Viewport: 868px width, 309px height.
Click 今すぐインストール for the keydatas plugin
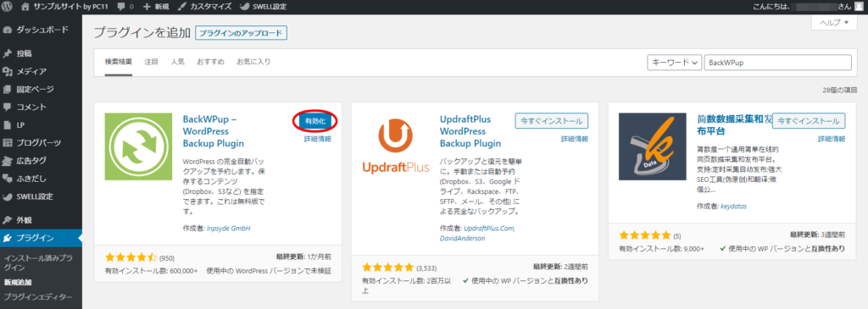click(809, 121)
